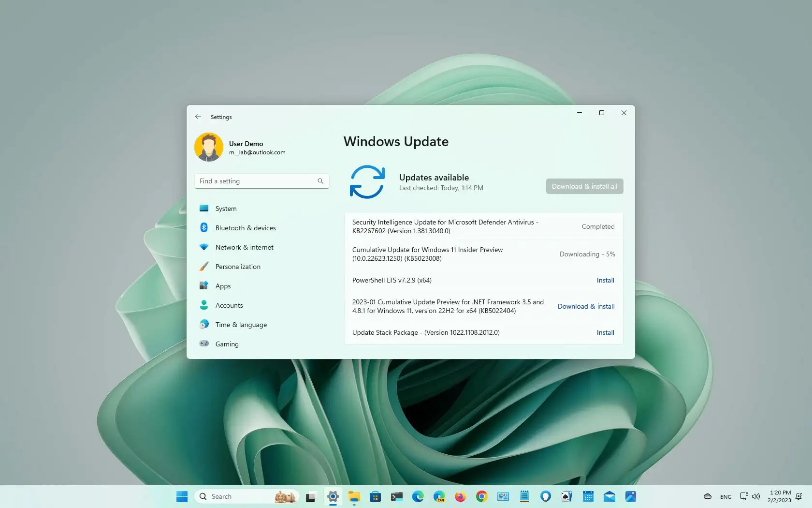The width and height of the screenshot is (812, 508).
Task: Click the User Demo profile avatar
Action: click(209, 147)
